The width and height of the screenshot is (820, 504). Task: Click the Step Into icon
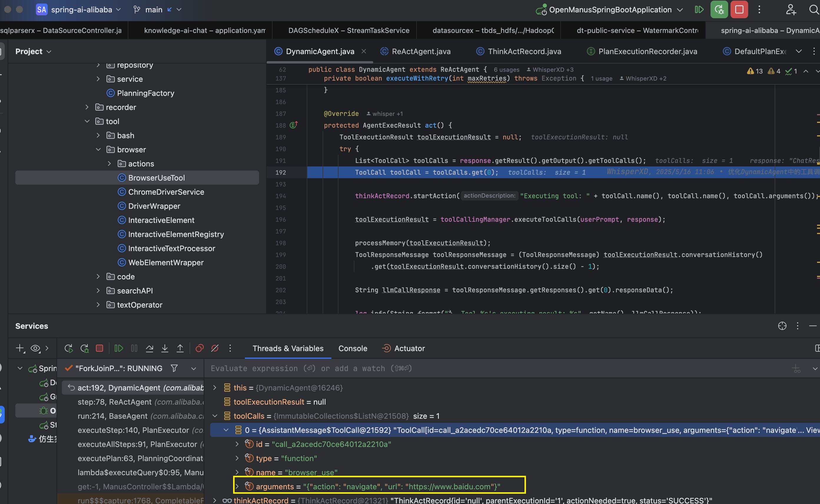(165, 348)
